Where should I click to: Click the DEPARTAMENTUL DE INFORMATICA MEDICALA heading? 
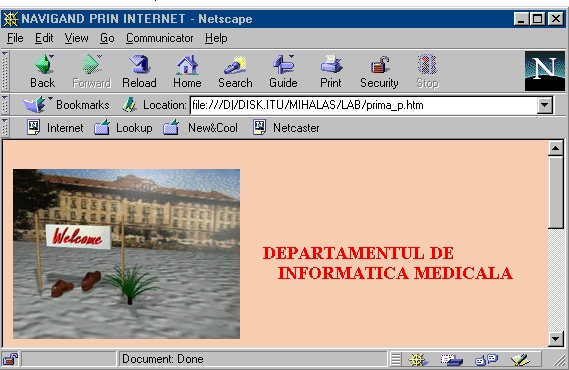tap(388, 263)
